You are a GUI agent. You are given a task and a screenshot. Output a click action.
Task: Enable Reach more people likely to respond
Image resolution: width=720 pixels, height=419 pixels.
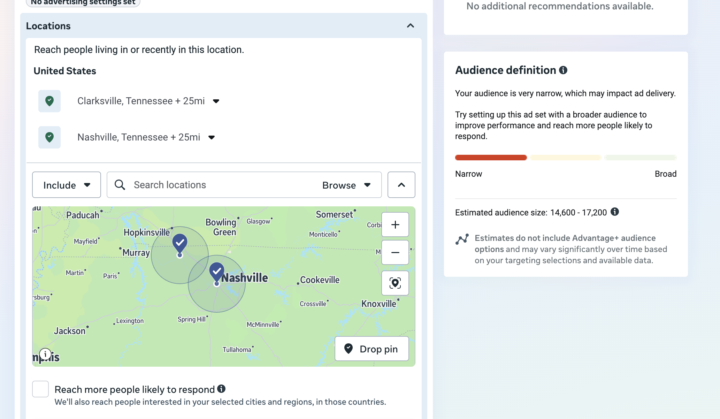coord(40,389)
